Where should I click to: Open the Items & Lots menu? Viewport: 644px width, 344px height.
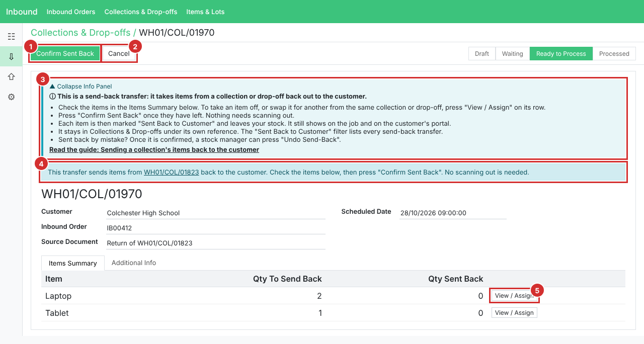[x=205, y=12]
